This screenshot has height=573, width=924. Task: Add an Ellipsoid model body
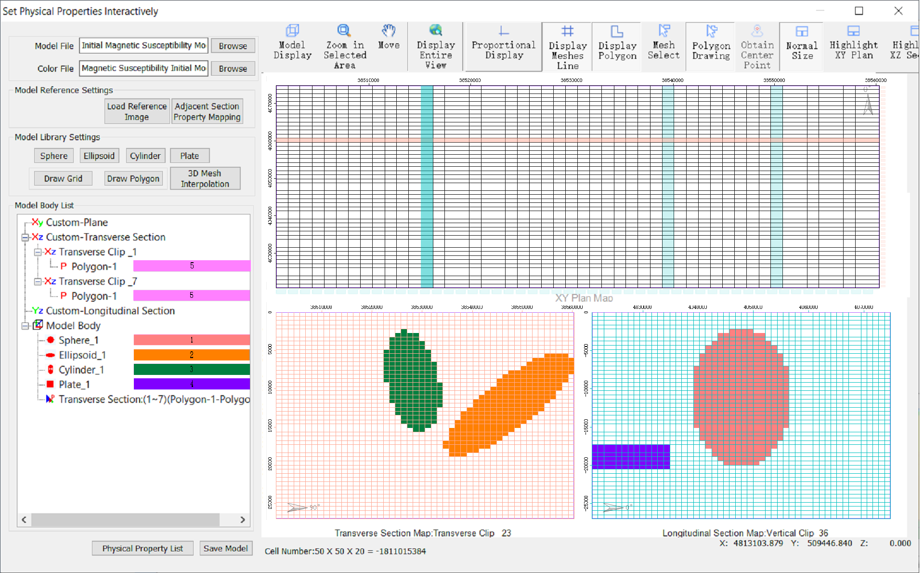point(99,156)
